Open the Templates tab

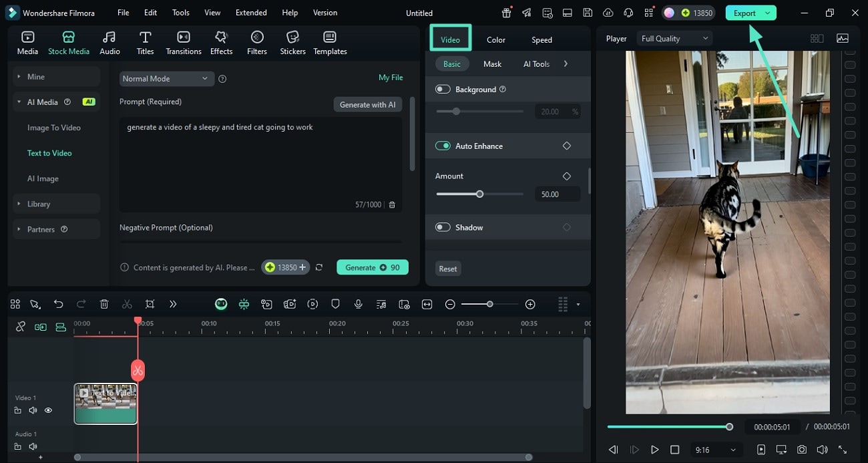(330, 43)
